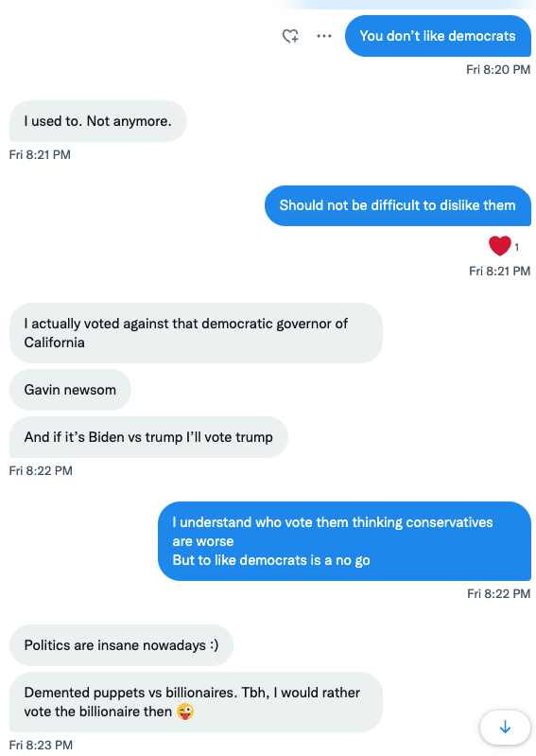Click the Fri 8:22 PM timestamp under 'vote trump'
This screenshot has width=536, height=756.
click(x=41, y=470)
